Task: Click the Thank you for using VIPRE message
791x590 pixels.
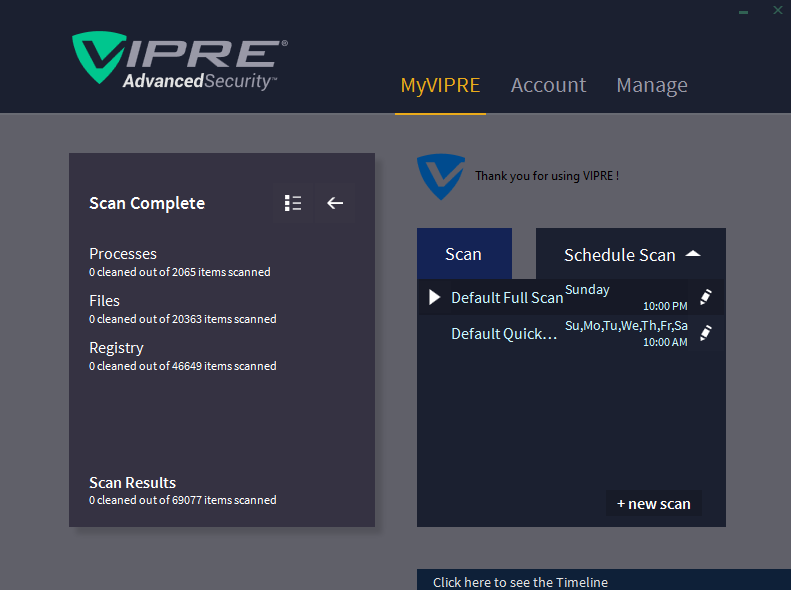Action: 547,176
